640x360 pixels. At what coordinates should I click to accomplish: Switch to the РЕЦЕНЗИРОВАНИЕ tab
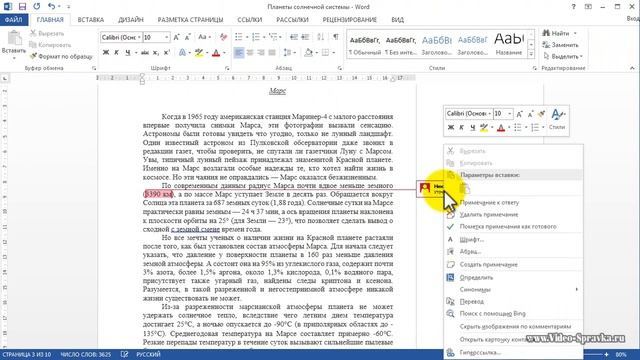(349, 20)
